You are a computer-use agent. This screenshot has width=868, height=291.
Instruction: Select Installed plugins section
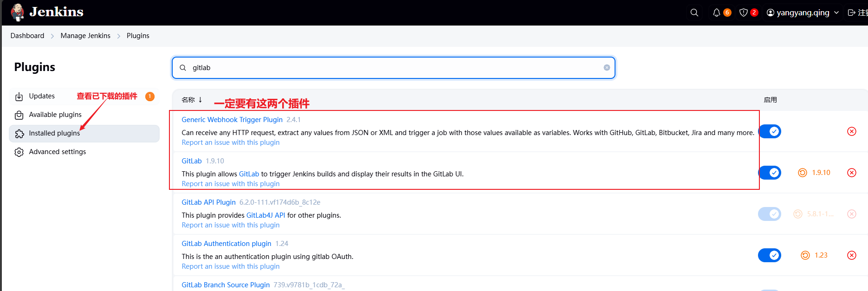[84, 133]
